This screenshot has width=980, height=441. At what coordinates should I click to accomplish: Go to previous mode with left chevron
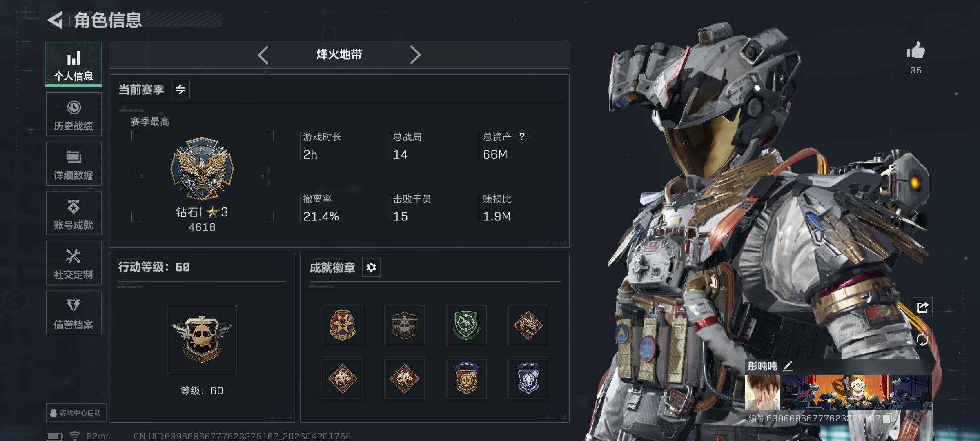263,55
